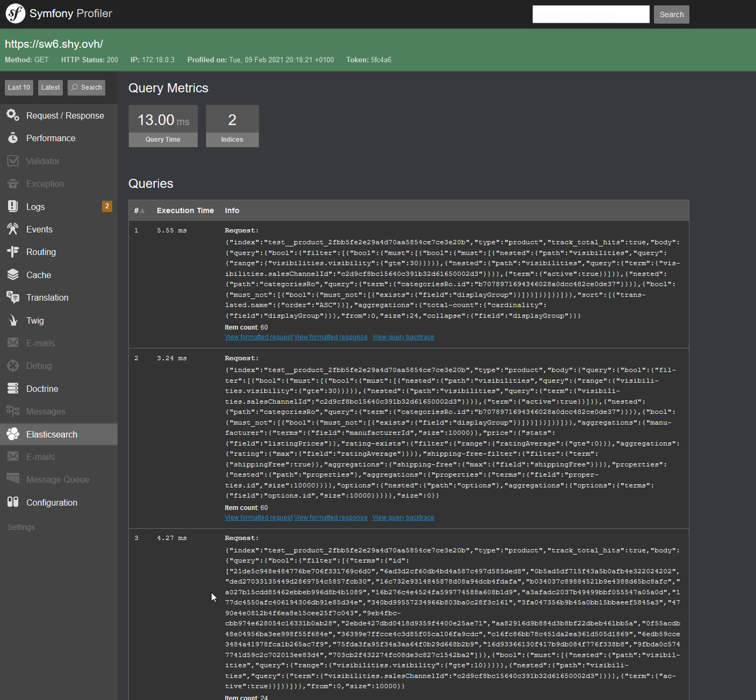View formatted response for query 2

click(x=331, y=517)
